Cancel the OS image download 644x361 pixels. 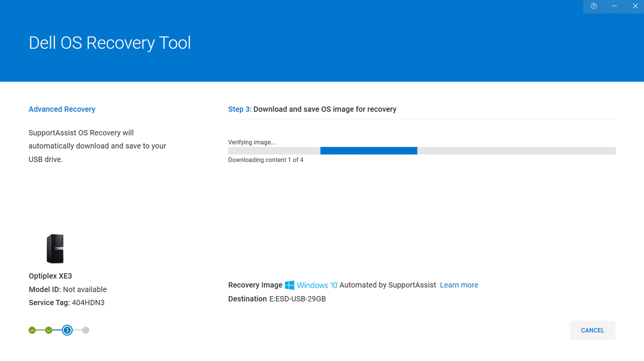point(592,330)
